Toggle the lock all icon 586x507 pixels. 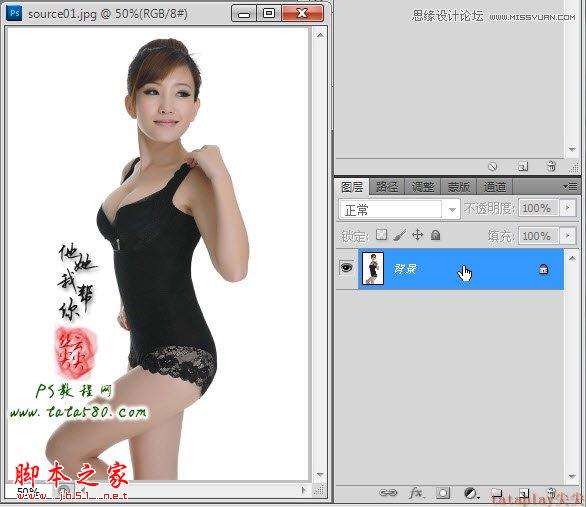click(435, 235)
